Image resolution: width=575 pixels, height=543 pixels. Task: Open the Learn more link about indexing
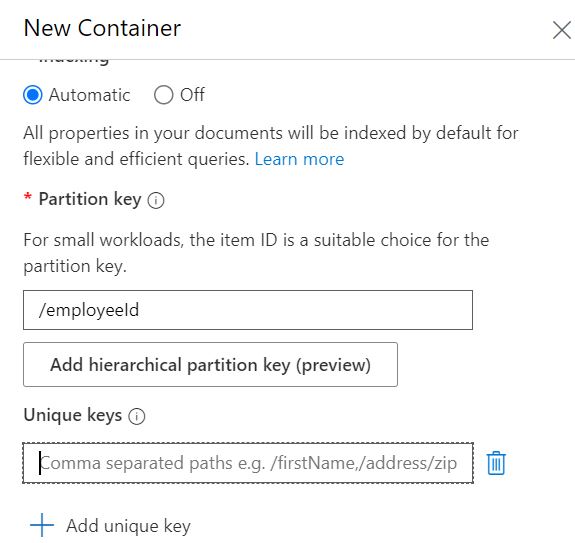point(299,159)
